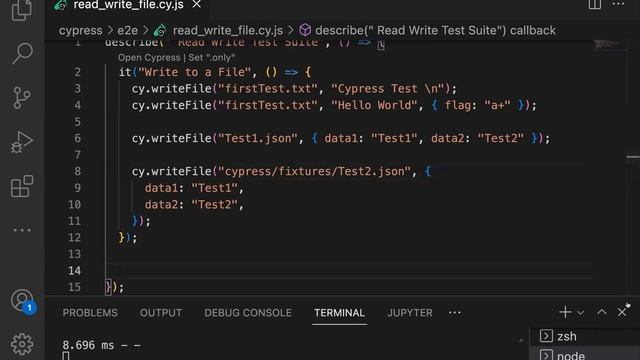Click the terminal output 8.696 ms
Screen dimensions: 640x360
point(88,345)
